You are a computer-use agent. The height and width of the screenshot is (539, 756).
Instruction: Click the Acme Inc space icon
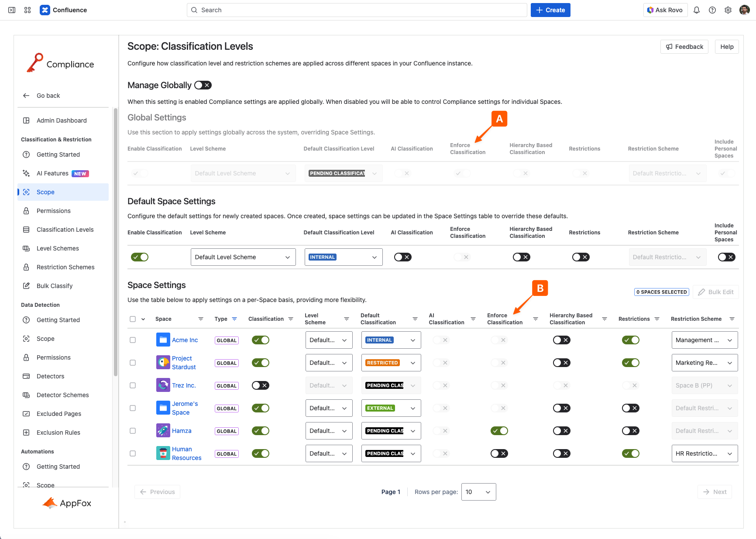(x=163, y=340)
